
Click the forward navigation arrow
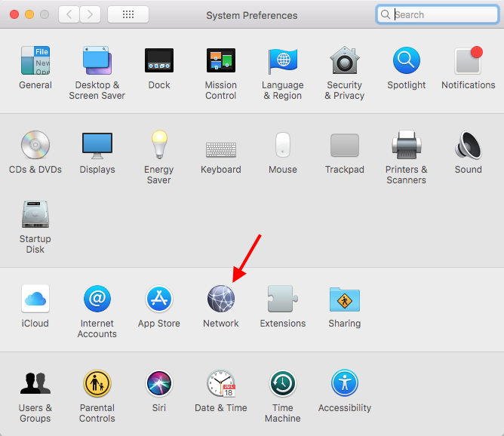tap(91, 14)
